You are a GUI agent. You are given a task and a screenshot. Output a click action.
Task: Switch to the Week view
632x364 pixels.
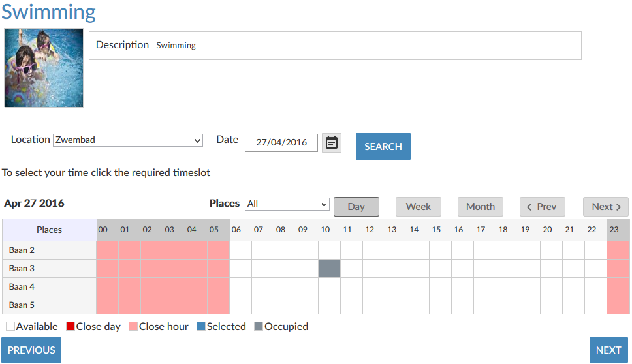click(x=418, y=207)
